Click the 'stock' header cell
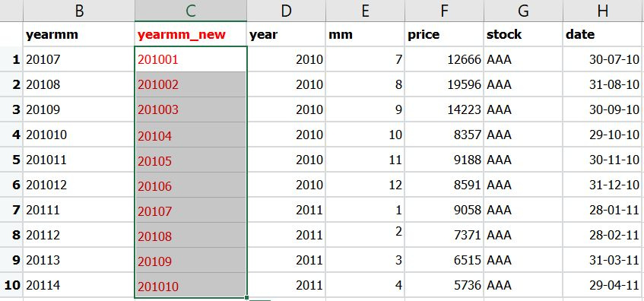This screenshot has height=301, width=644. (523, 34)
